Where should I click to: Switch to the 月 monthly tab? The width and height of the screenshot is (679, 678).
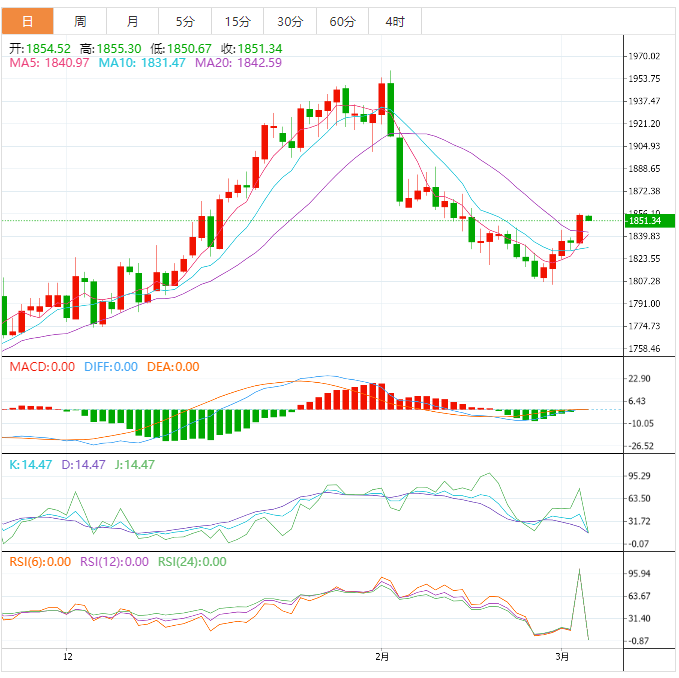click(x=133, y=21)
